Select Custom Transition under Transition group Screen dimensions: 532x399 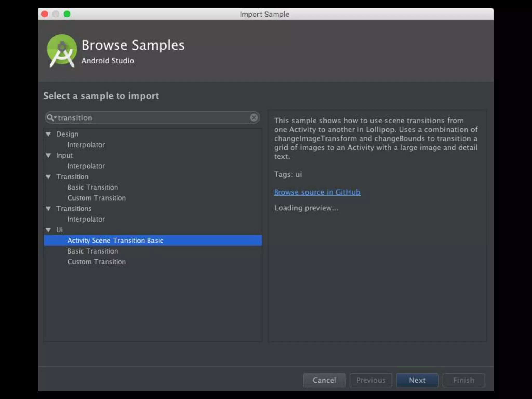(x=97, y=198)
